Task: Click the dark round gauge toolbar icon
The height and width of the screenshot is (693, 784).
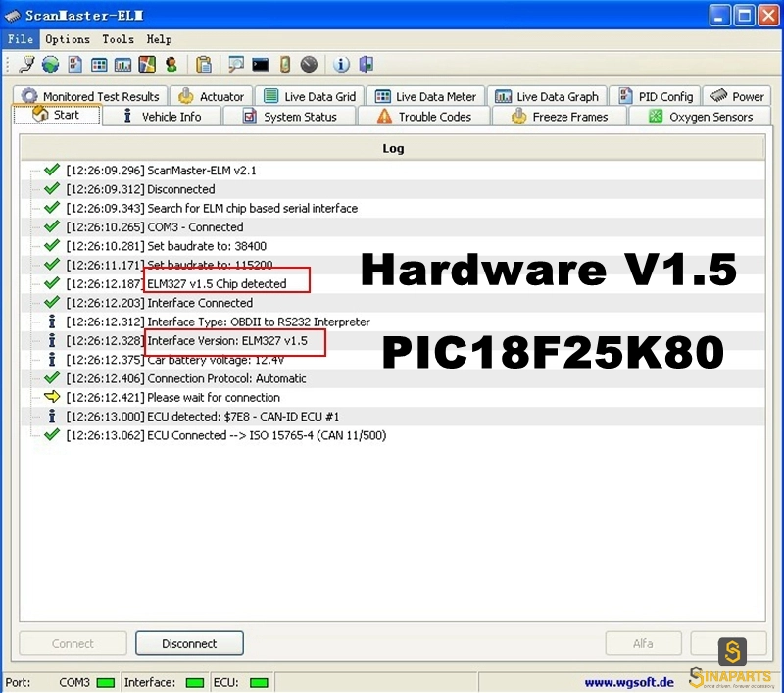Action: [309, 64]
